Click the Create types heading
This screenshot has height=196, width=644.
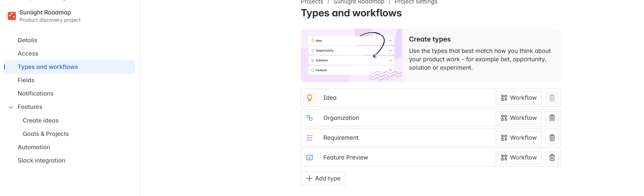[430, 39]
